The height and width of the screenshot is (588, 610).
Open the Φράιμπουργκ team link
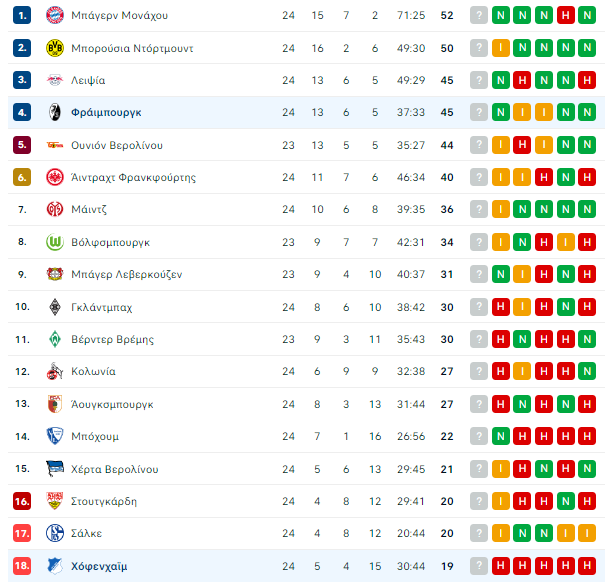click(x=106, y=112)
